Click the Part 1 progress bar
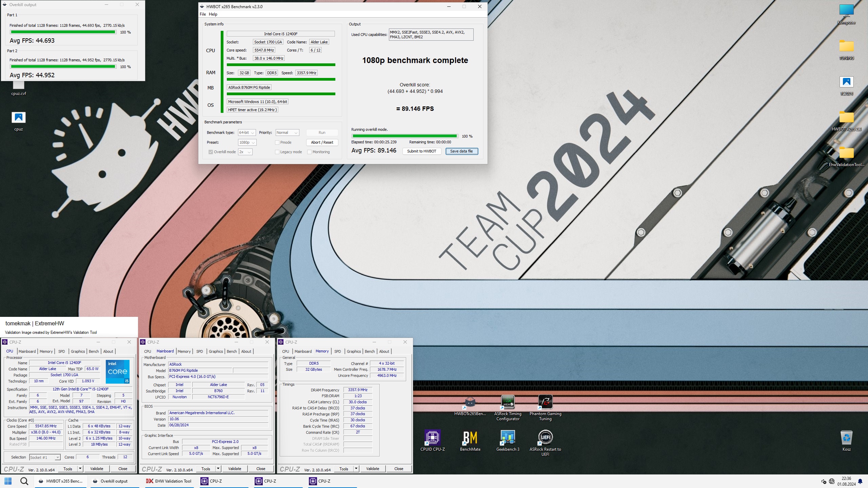 pos(63,32)
